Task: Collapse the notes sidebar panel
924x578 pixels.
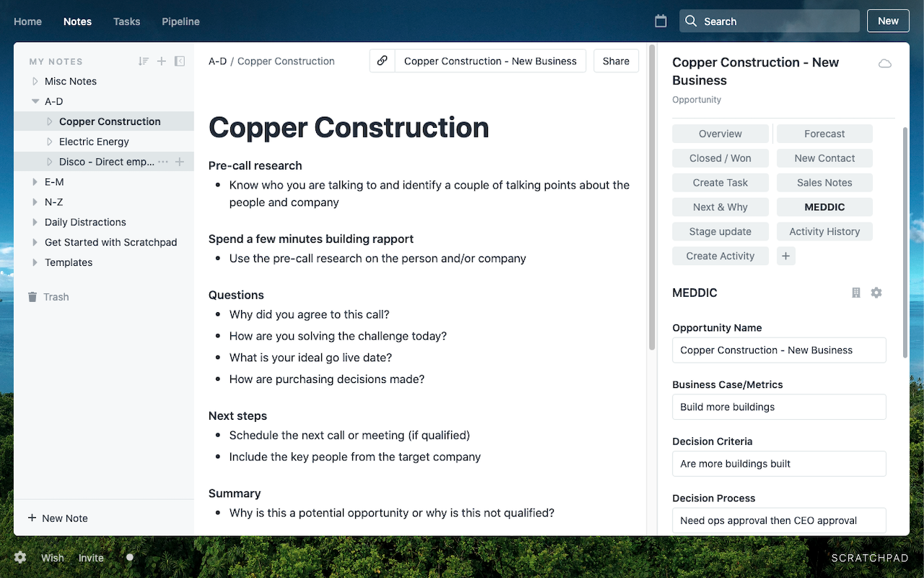Action: pos(180,61)
